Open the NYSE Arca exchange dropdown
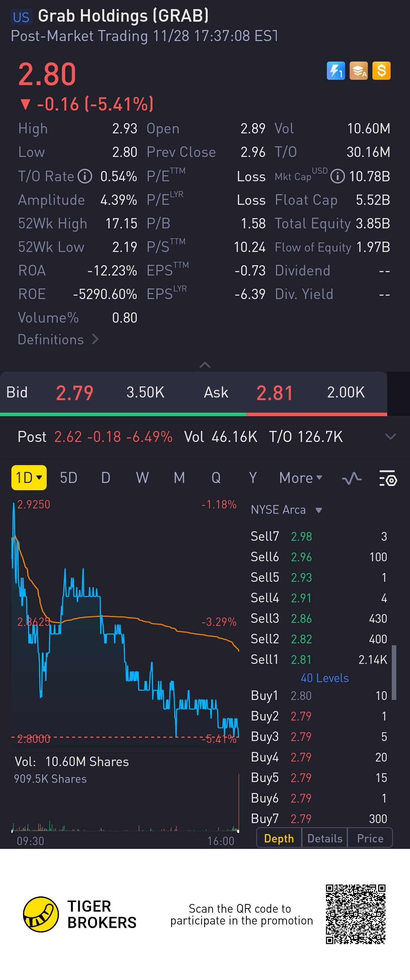This screenshot has height=980, width=410. (287, 510)
